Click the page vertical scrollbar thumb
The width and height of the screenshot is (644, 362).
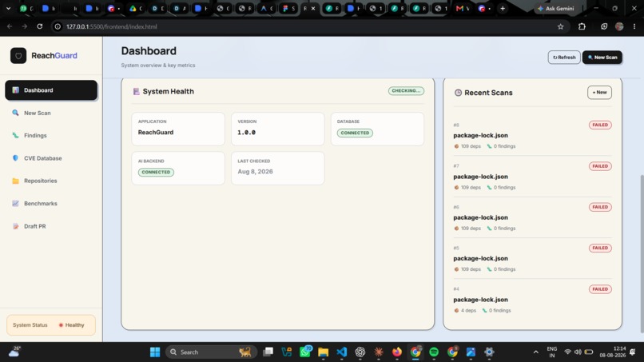pos(642,253)
